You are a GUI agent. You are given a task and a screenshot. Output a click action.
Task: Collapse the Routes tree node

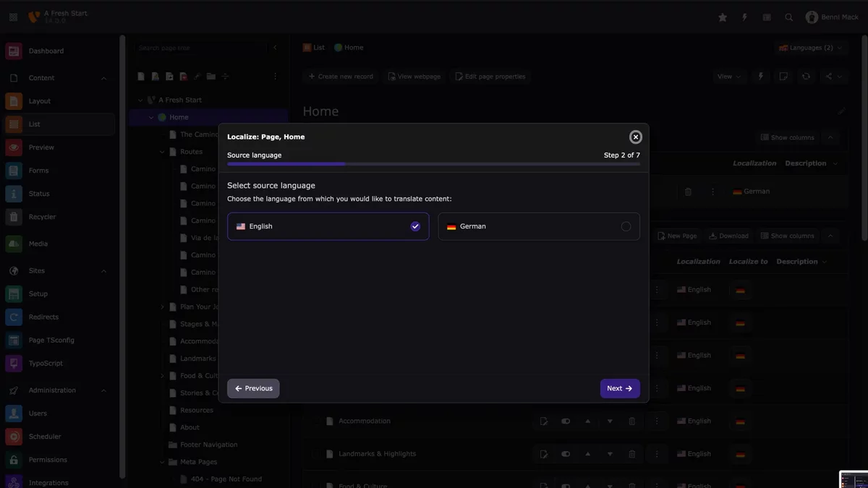pos(162,152)
